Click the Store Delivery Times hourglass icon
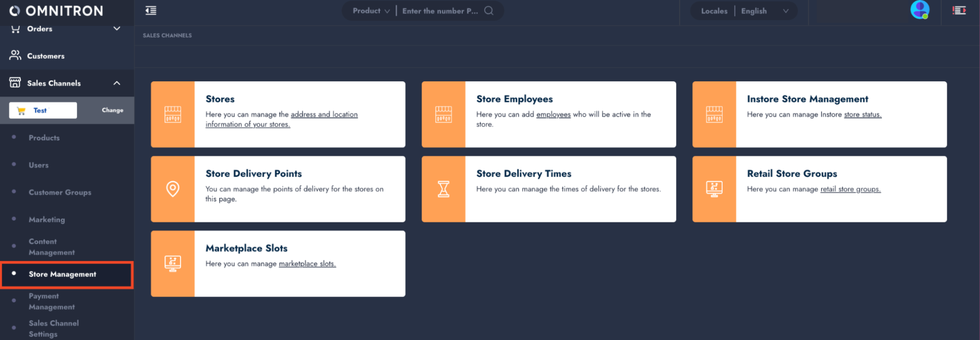This screenshot has height=340, width=980. (443, 189)
